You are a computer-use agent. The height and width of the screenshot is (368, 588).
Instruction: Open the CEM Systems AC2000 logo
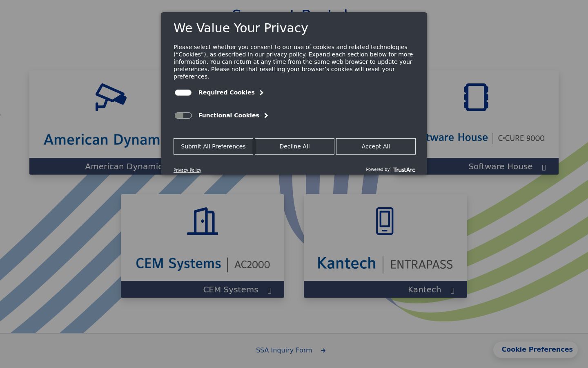(x=203, y=264)
